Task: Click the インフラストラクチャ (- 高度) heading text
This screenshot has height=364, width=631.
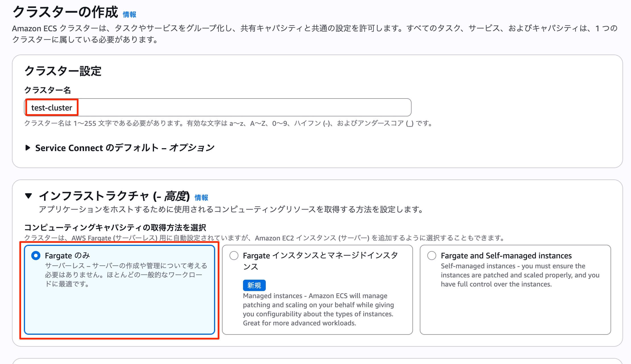Action: [x=114, y=196]
